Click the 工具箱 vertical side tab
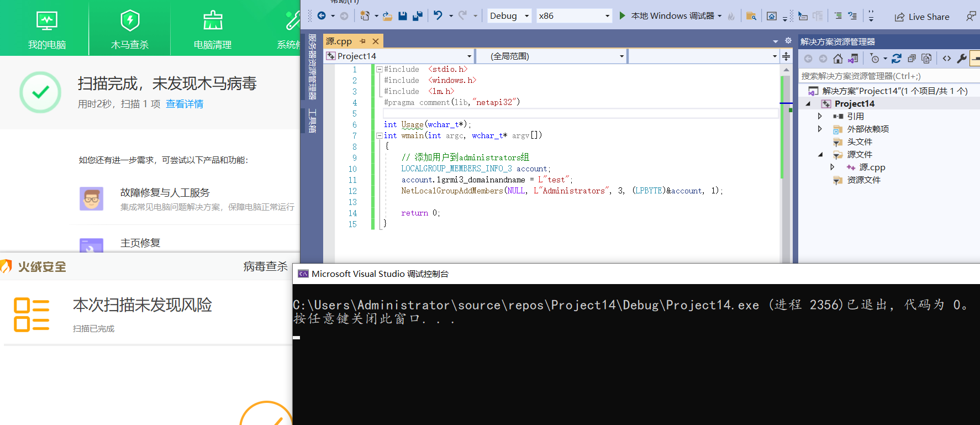 312,120
